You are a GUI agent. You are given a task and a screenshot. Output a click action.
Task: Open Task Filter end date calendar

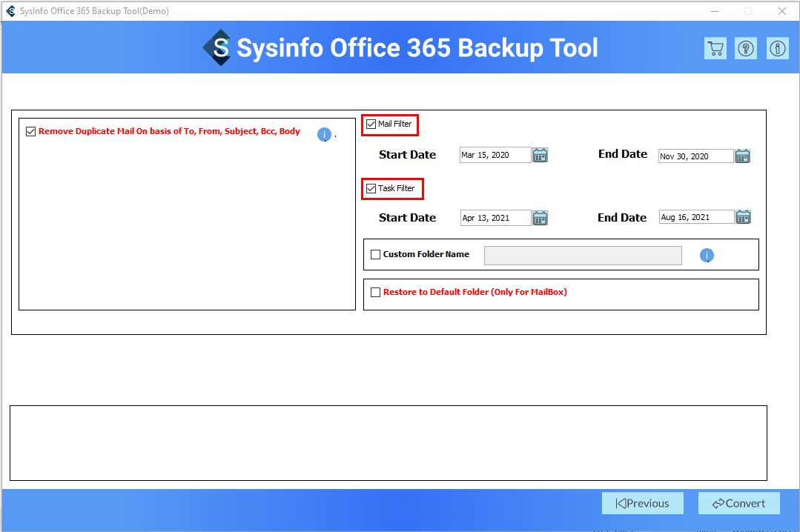click(743, 217)
